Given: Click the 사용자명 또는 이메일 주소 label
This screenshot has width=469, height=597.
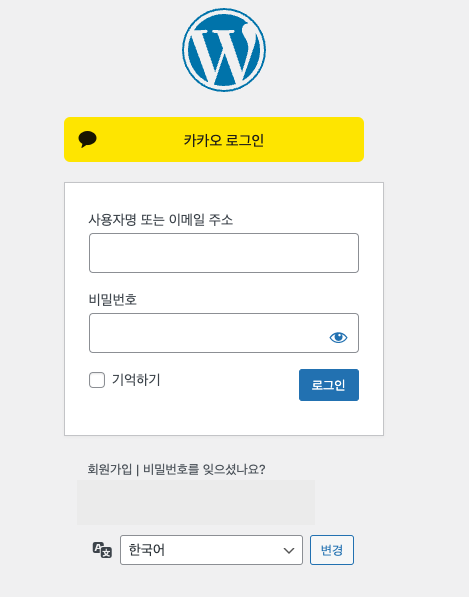Looking at the screenshot, I should pos(160,220).
